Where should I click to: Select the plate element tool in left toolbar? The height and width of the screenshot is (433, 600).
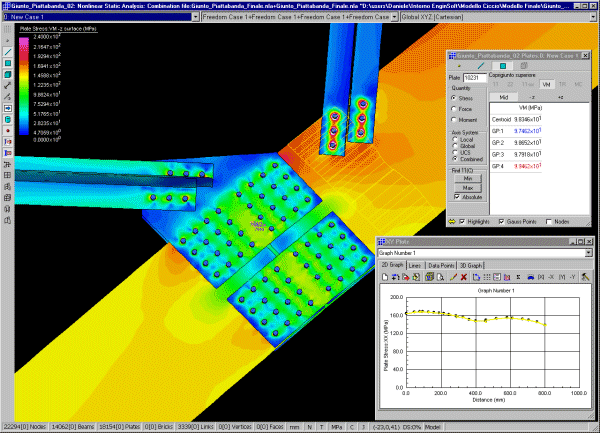[x=8, y=63]
